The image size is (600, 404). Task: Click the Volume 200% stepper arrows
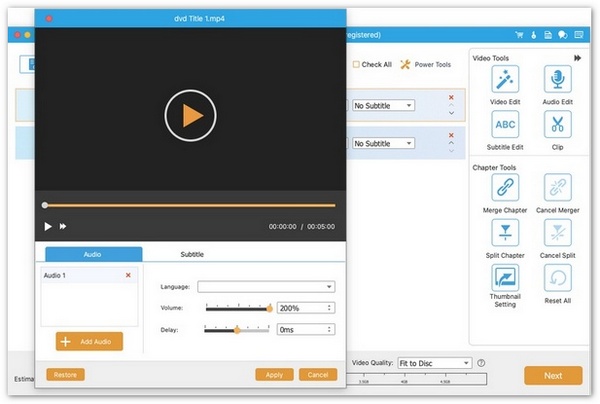(x=329, y=308)
